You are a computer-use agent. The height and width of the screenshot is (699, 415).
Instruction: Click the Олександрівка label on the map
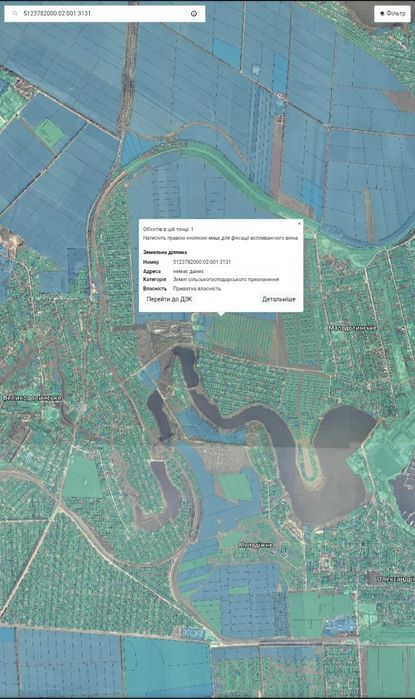[396, 579]
